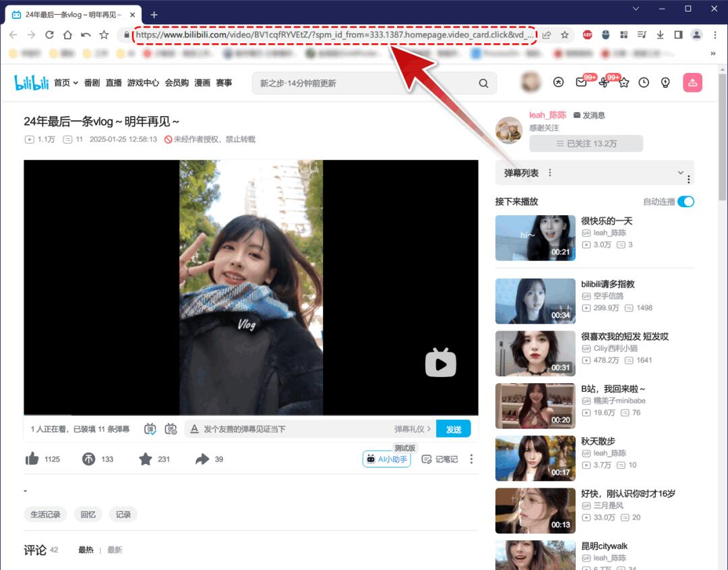Sort comments by 最新
The image size is (728, 570).
[x=115, y=550]
